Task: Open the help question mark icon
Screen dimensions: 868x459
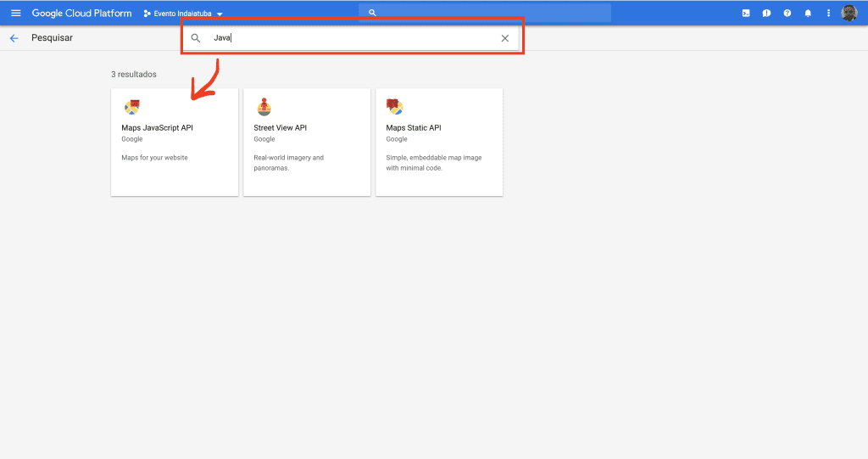Action: pos(787,13)
